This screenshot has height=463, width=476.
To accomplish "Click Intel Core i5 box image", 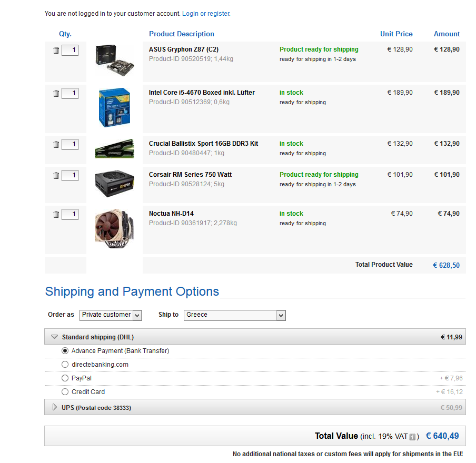I will pyautogui.click(x=114, y=107).
